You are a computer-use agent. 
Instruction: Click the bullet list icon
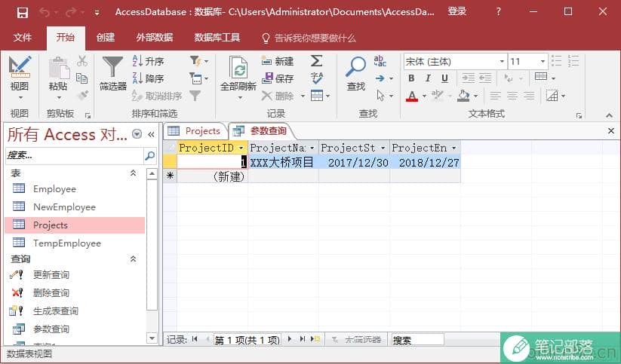point(556,61)
